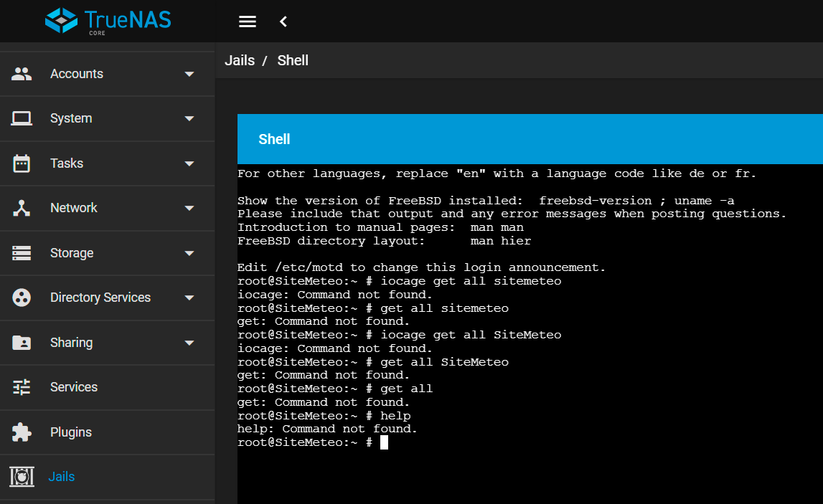Expand the Network dropdown arrow

(189, 208)
